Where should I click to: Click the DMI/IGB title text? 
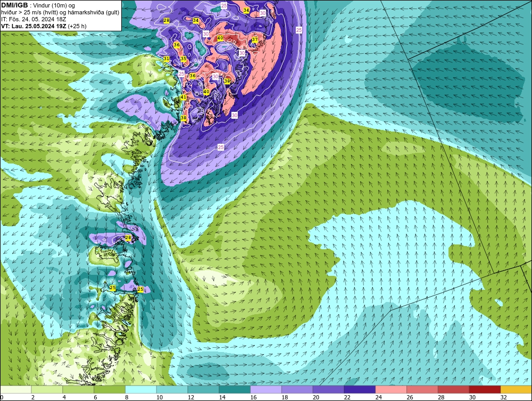(x=14, y=5)
